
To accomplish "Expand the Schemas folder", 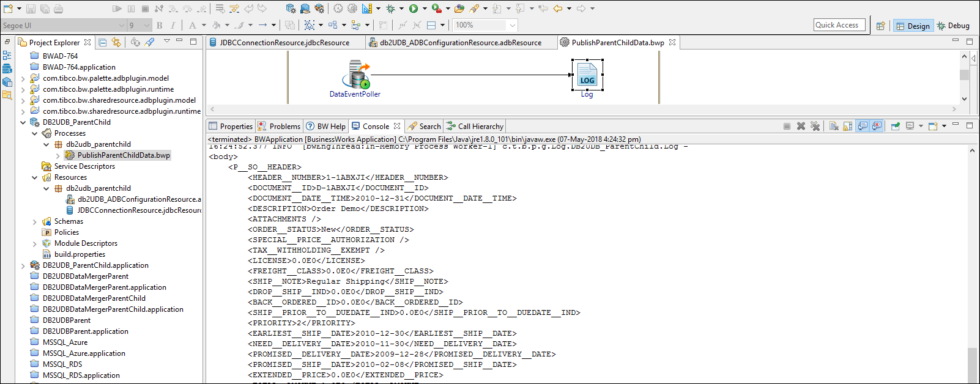I will [x=35, y=221].
